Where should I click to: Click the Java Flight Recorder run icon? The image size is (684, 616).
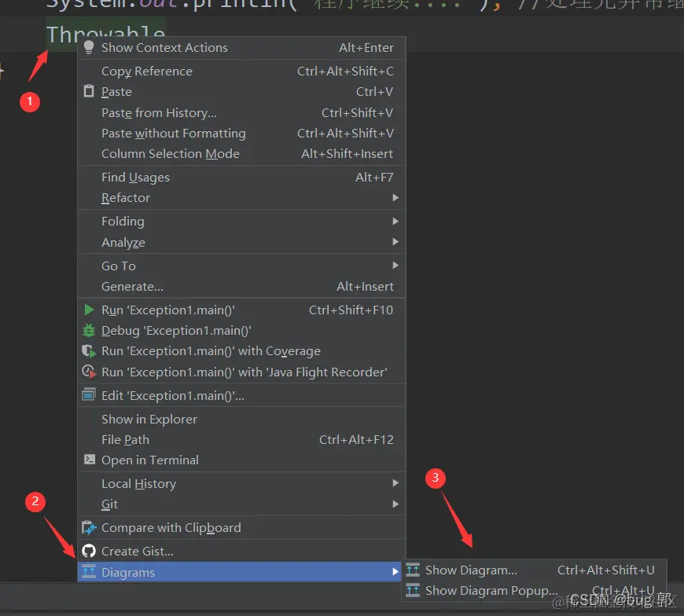click(x=89, y=372)
